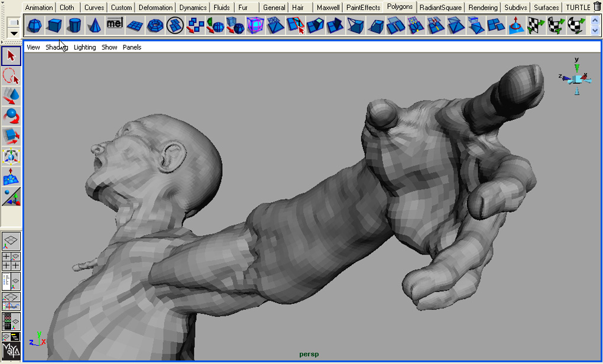Switch to the Hypershade/Persp layout
This screenshot has width=603, height=364.
pyautogui.click(x=11, y=321)
